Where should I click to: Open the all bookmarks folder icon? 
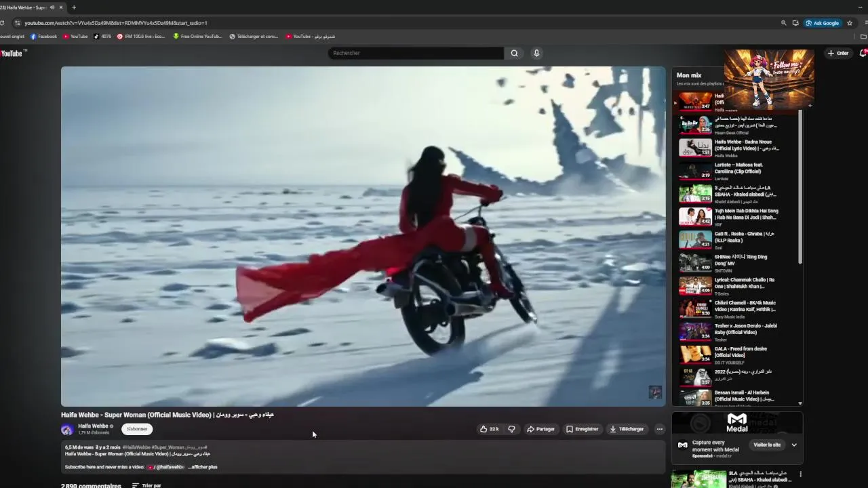tap(864, 37)
